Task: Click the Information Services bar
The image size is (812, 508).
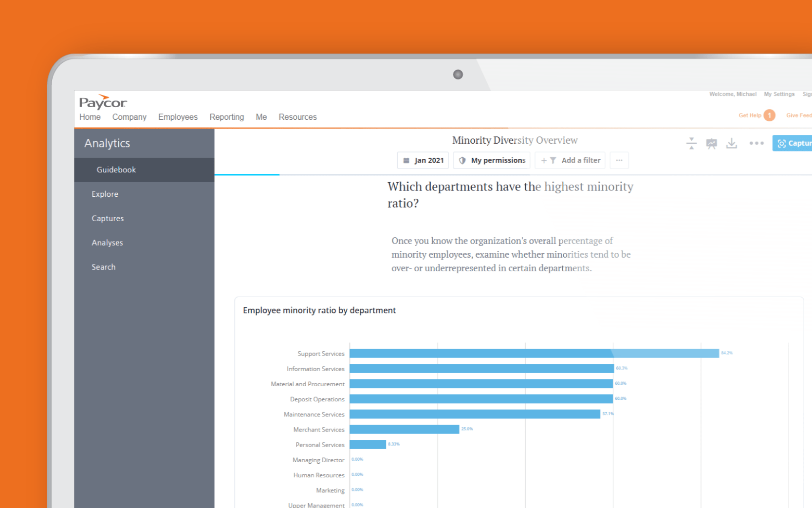Action: coord(481,368)
